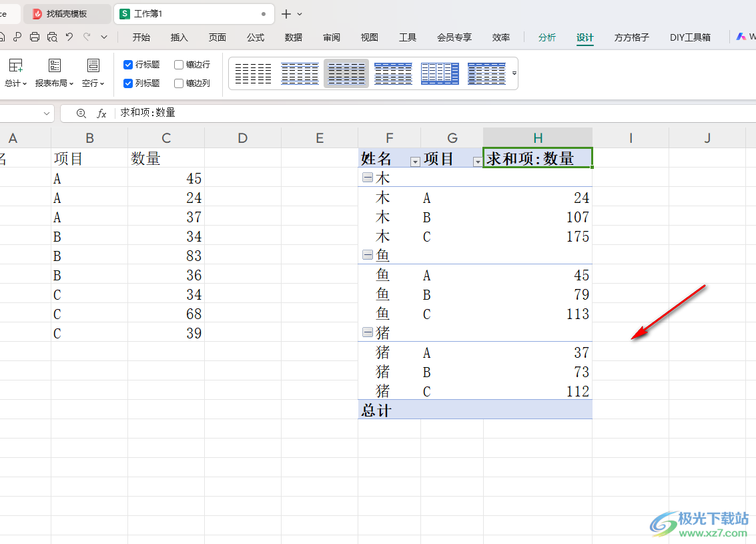Viewport: 756px width, 544px height.
Task: Open the 数据 ribbon tab
Action: [x=294, y=37]
